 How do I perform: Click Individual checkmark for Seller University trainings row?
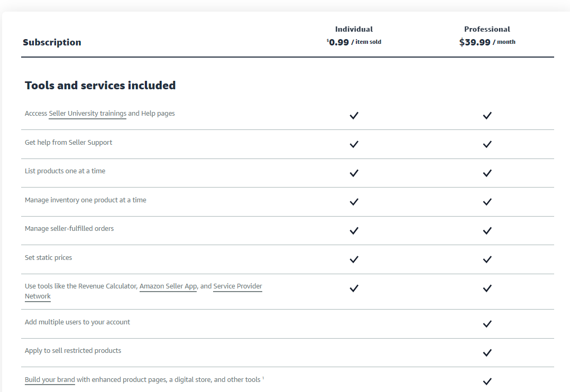pos(354,116)
